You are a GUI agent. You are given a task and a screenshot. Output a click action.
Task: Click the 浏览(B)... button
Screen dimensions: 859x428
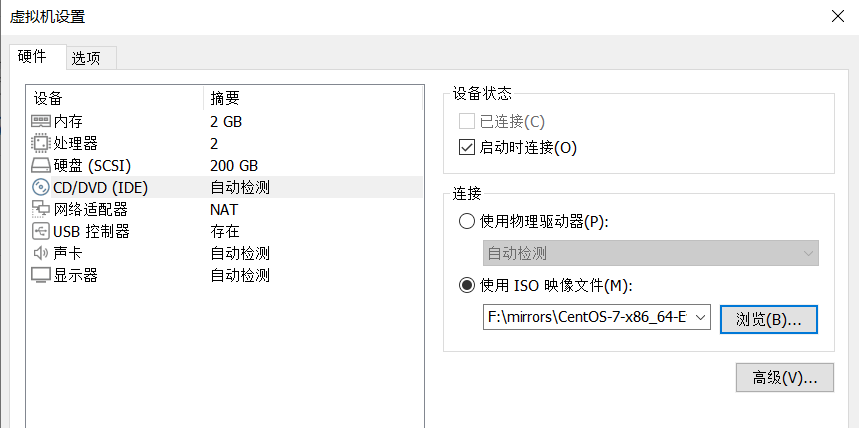pyautogui.click(x=769, y=319)
